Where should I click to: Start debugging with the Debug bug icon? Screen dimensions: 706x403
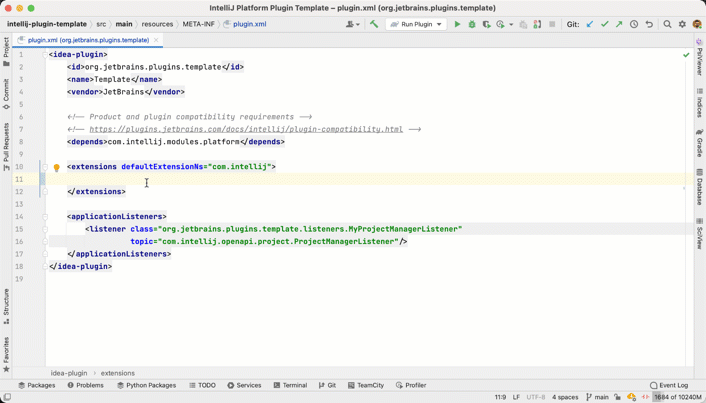[x=472, y=24]
